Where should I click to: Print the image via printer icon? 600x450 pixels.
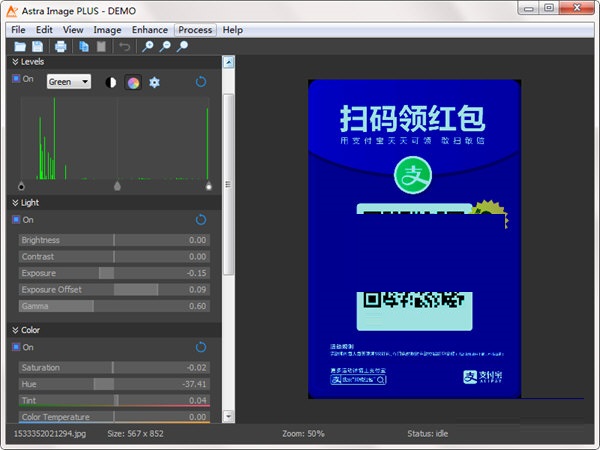[60, 47]
